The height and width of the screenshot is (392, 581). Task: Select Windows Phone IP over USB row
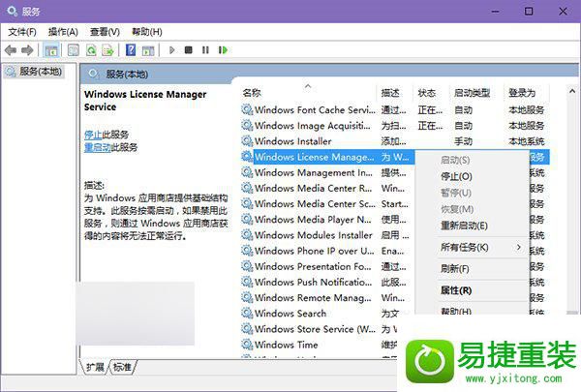pyautogui.click(x=327, y=251)
